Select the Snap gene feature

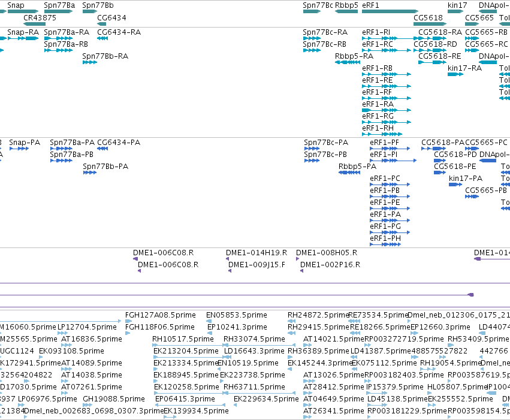[23, 11]
